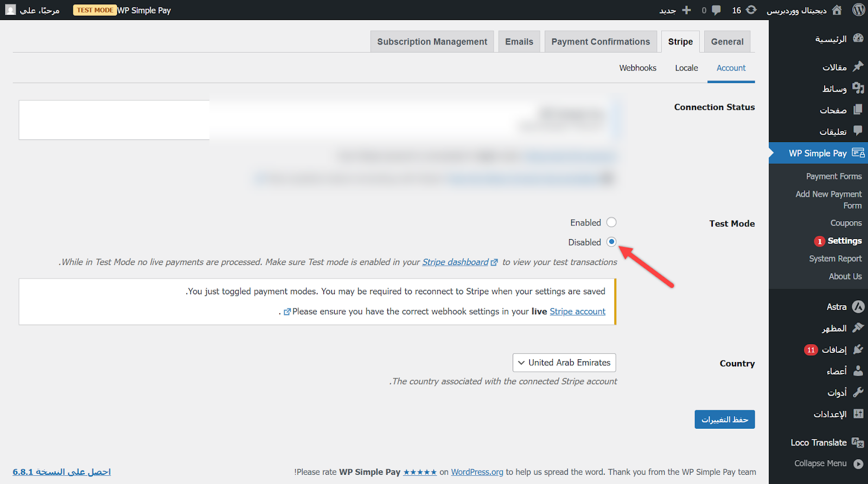Screen dimensions: 868x484
Task: Open the Emails tab
Action: point(519,42)
